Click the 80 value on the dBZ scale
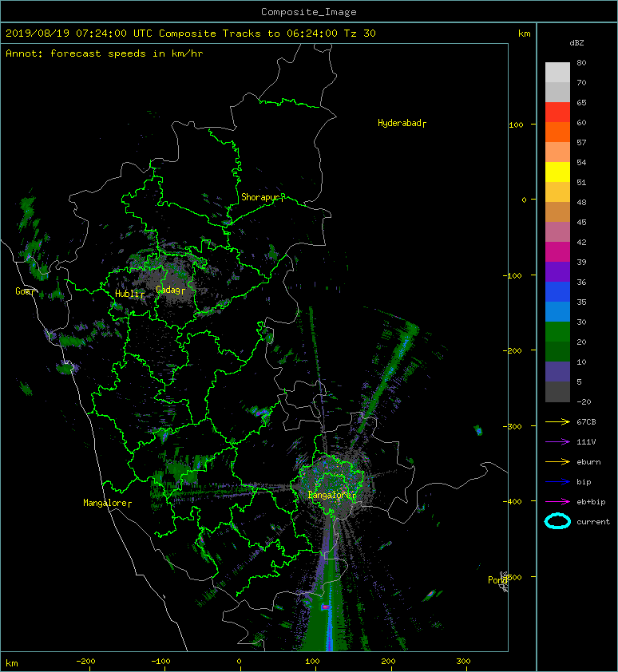Screen dimensions: 618x672 click(x=581, y=62)
